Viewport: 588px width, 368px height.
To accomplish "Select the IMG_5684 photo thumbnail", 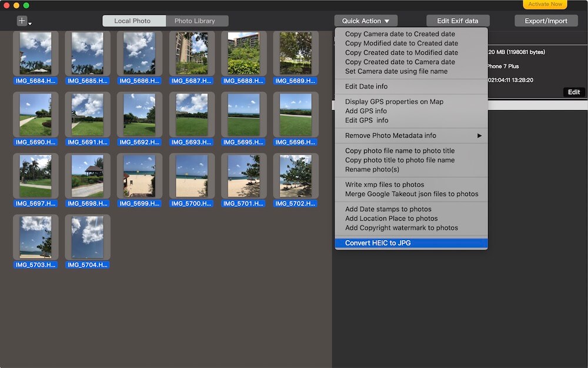I will (x=35, y=52).
